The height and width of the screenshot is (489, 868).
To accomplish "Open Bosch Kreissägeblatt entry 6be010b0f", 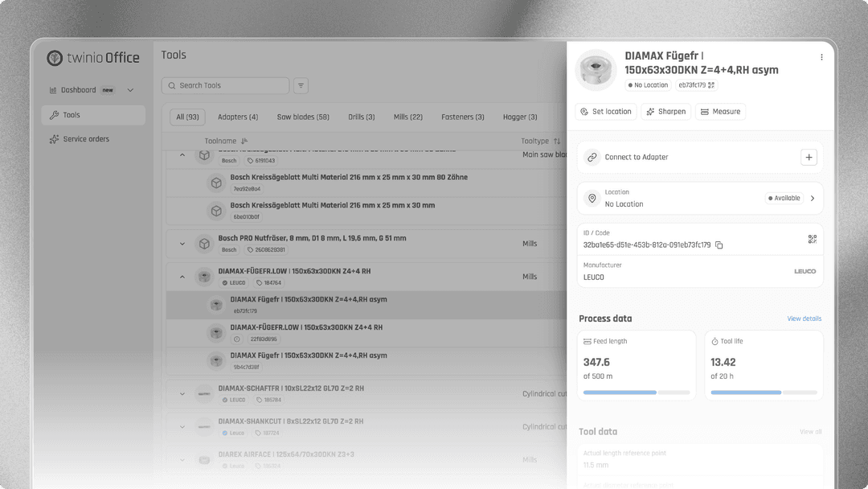I will click(x=366, y=211).
